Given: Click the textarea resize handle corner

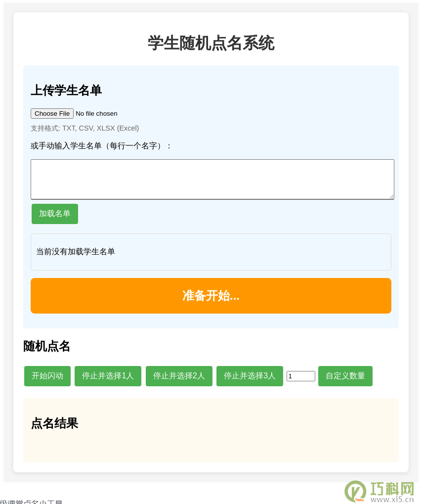Looking at the screenshot, I should pos(391,197).
